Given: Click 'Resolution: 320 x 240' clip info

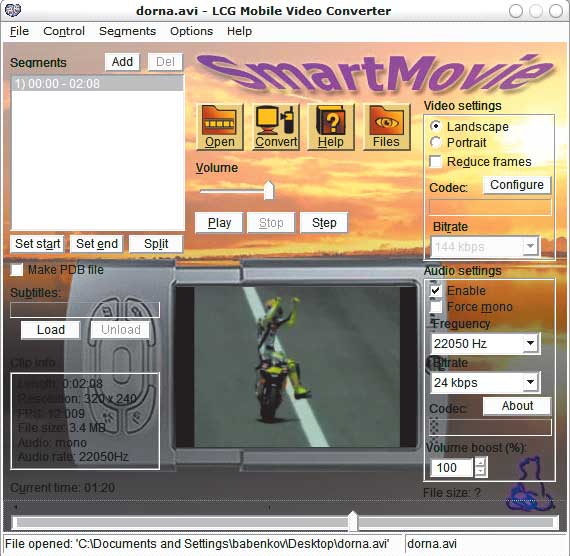Looking at the screenshot, I should [77, 398].
